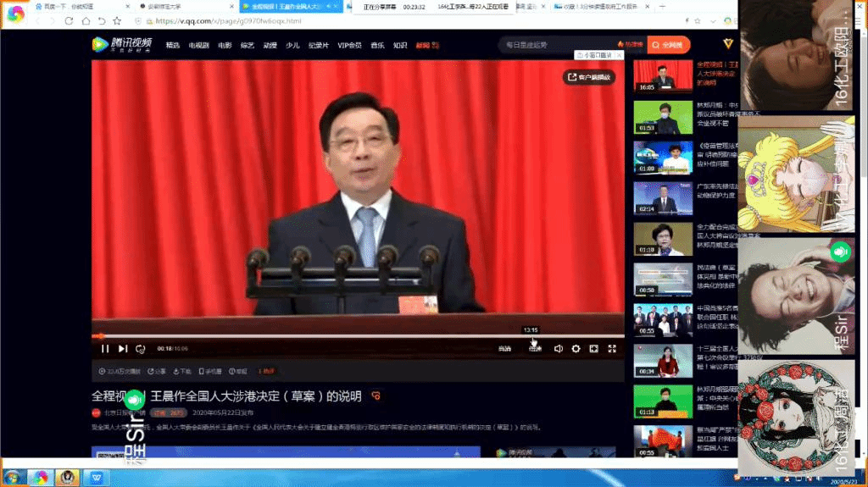The height and width of the screenshot is (487, 868).
Task: Toggle small-window playback checkbox (小窗口播放)
Action: tap(593, 53)
